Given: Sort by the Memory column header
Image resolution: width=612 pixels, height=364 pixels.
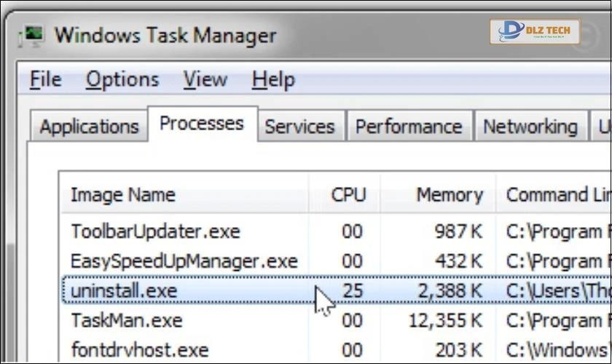Looking at the screenshot, I should pos(449,195).
